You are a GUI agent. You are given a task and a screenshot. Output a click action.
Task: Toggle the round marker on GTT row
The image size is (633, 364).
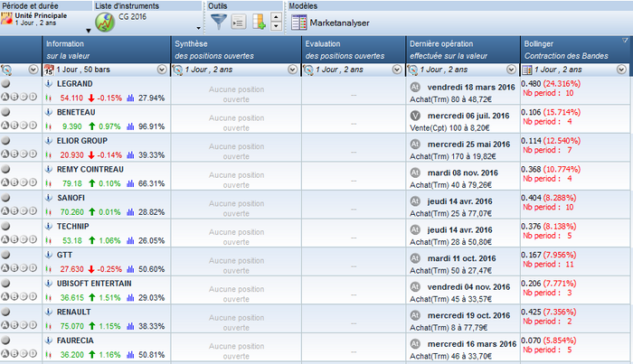coord(5,256)
